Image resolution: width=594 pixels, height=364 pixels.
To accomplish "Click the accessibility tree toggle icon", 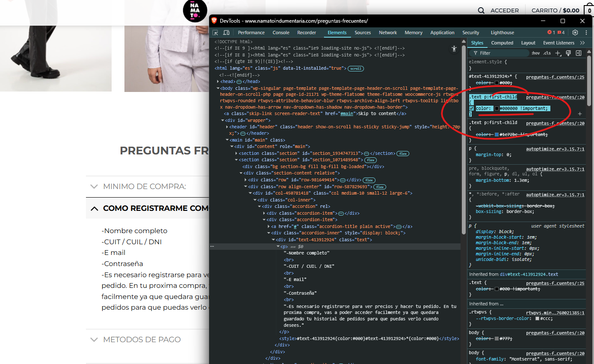I will click(454, 49).
